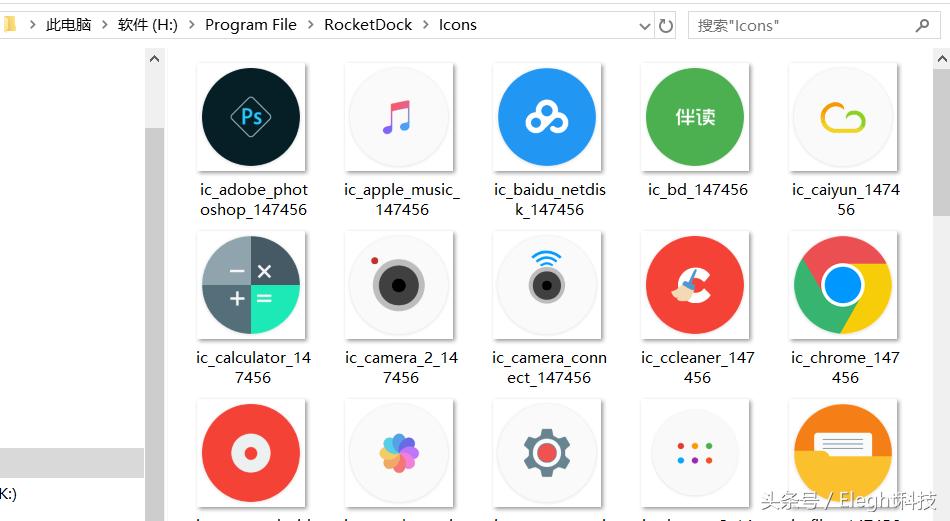
Task: Select the Baidu Netdisk icon file
Action: tap(546, 117)
